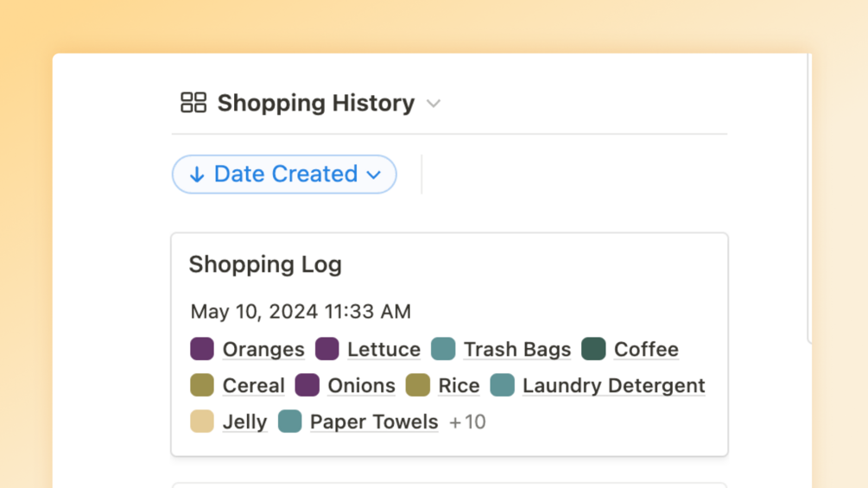Click the purple icon beside Lettuce
This screenshot has height=488, width=868.
click(327, 349)
